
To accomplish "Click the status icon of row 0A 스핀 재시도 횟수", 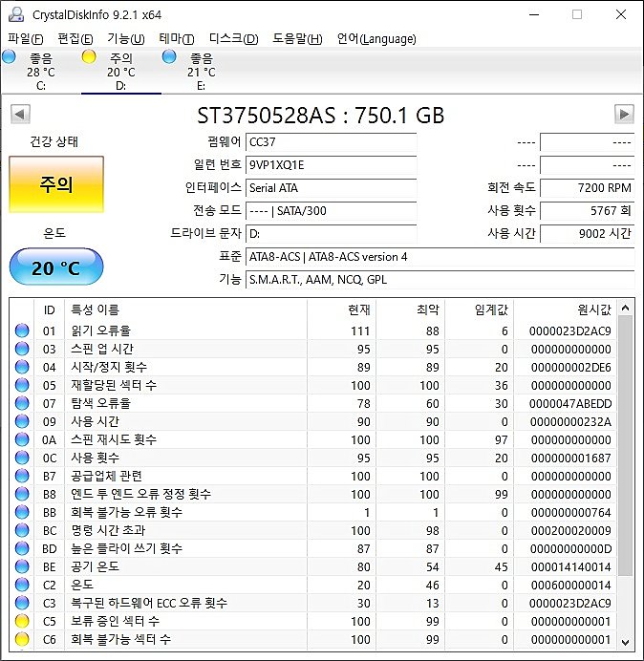I will pyautogui.click(x=22, y=439).
